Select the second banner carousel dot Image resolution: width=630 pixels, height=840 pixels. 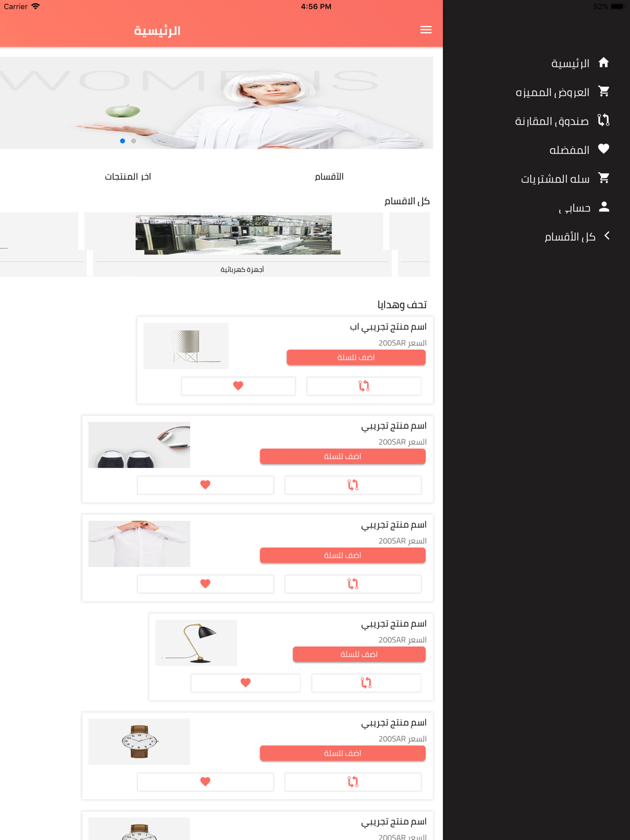tap(134, 141)
